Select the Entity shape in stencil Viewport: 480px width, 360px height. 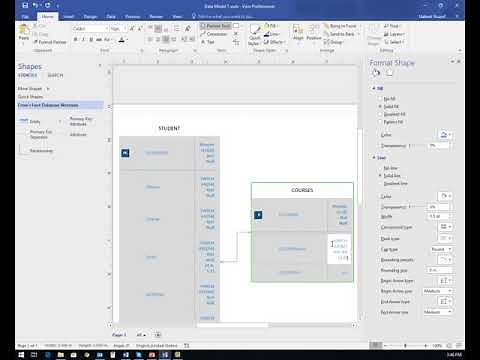(x=31, y=121)
